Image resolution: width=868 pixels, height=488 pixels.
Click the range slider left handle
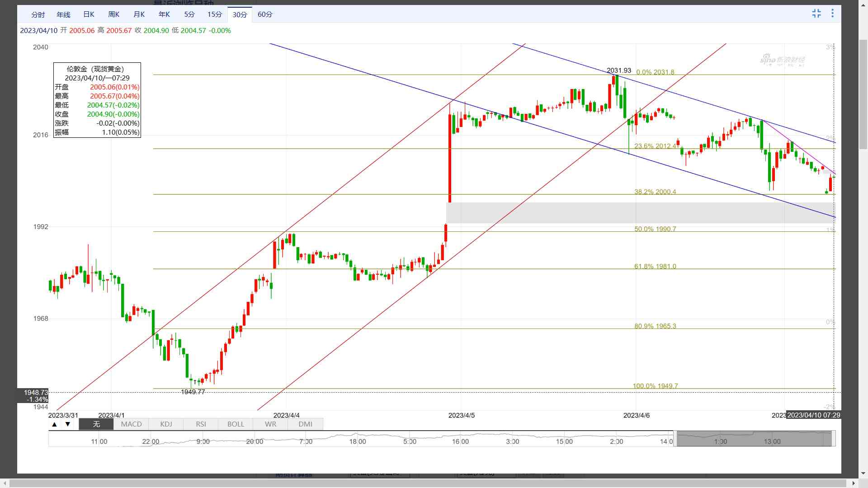click(x=675, y=439)
